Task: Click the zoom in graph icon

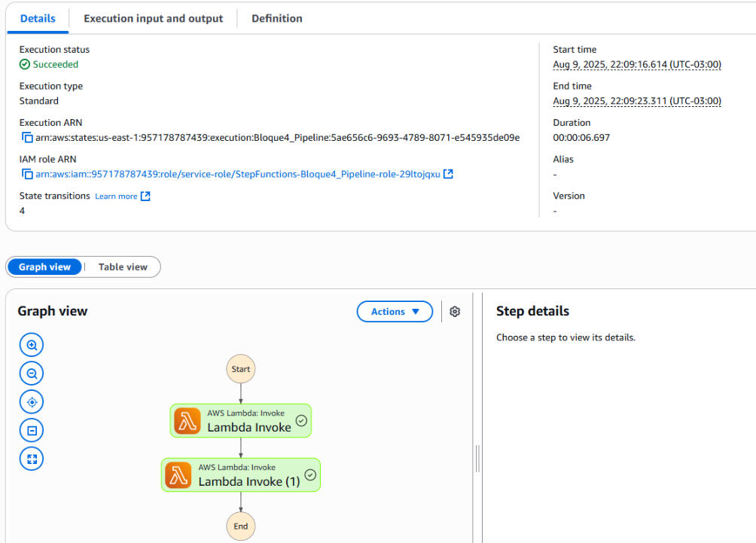Action: point(32,345)
